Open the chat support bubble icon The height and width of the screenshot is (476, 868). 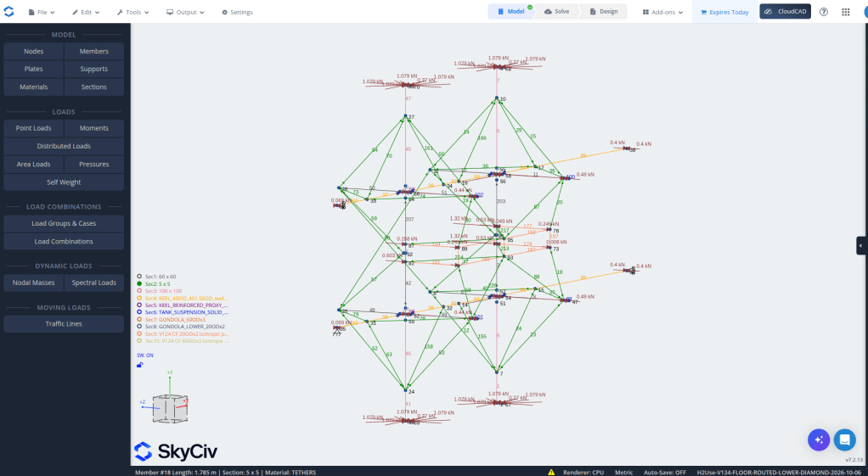tap(845, 440)
